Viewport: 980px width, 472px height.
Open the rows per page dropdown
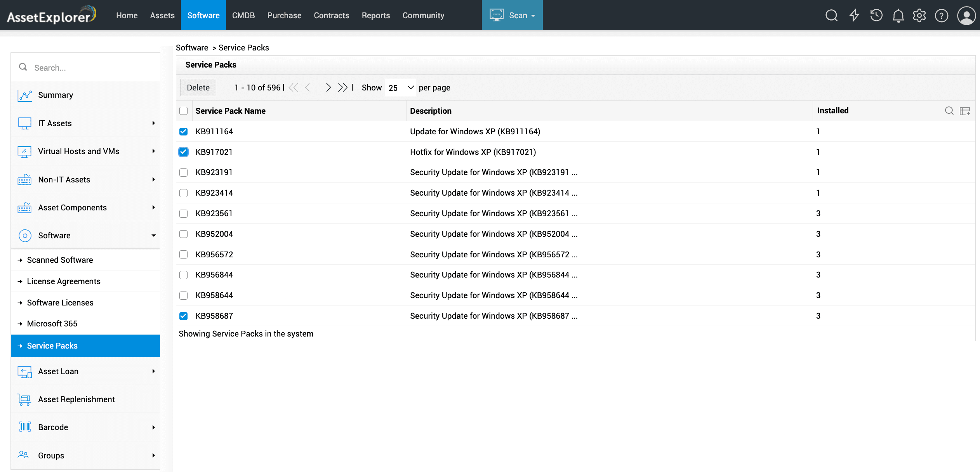click(x=400, y=88)
